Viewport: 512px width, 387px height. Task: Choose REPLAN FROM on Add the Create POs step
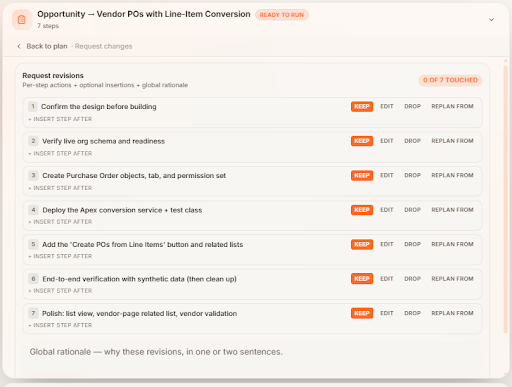[x=452, y=244]
